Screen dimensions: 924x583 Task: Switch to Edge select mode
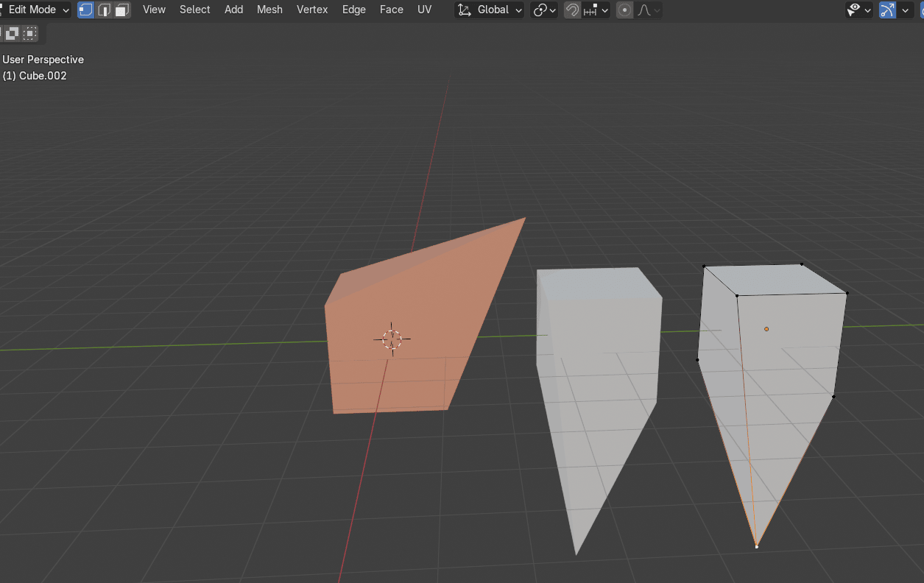pyautogui.click(x=105, y=10)
